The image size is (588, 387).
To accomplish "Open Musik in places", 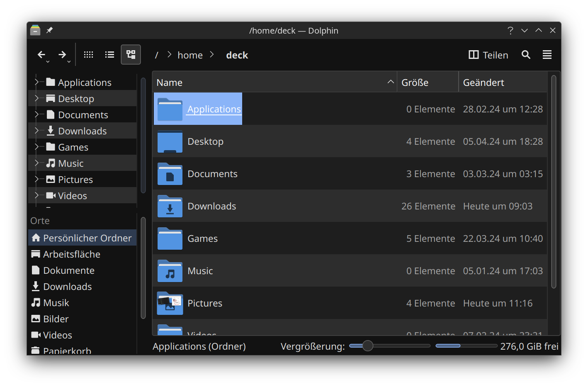I will tap(82, 302).
